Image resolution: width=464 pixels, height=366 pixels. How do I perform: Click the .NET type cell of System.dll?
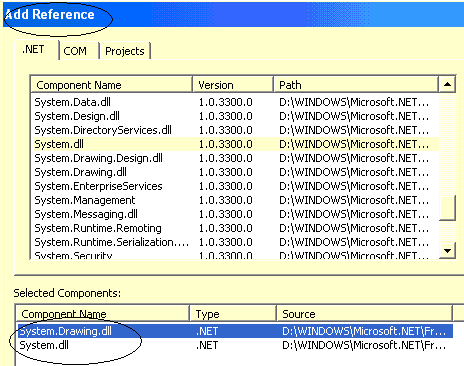point(207,345)
